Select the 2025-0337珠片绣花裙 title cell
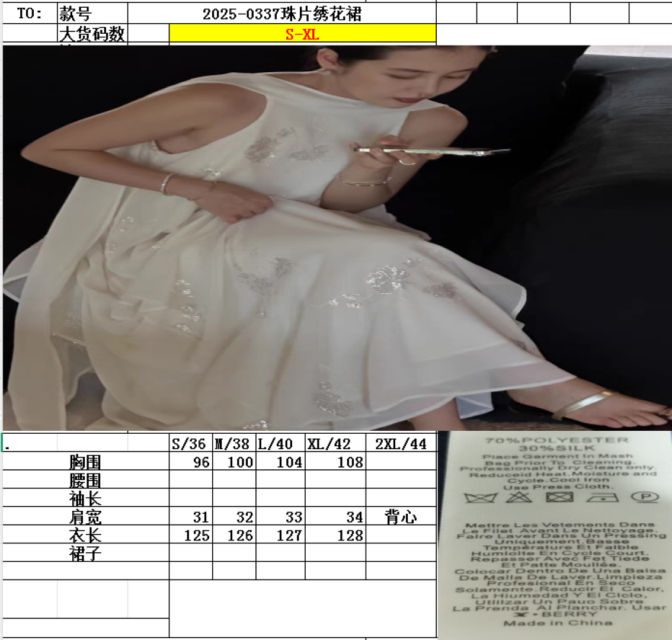 pos(282,14)
